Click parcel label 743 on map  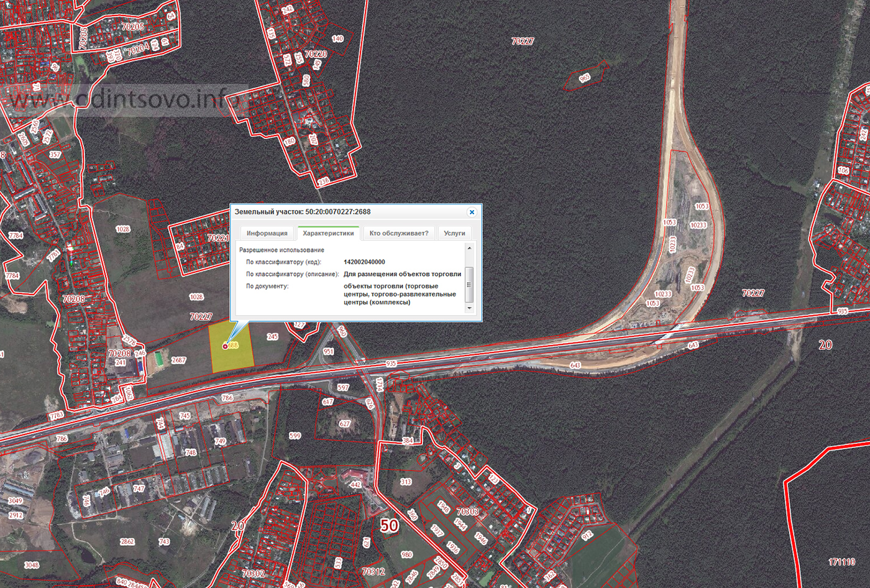pyautogui.click(x=164, y=541)
